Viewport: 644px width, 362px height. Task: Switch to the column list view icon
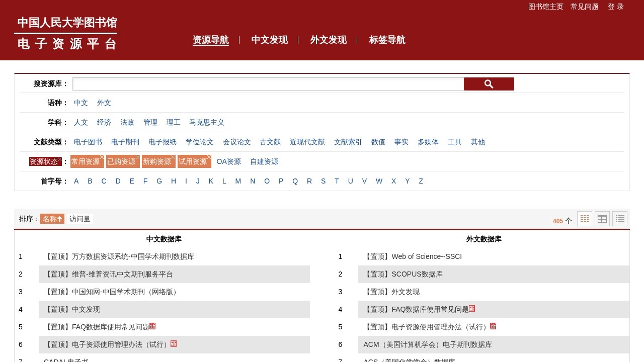pyautogui.click(x=584, y=219)
